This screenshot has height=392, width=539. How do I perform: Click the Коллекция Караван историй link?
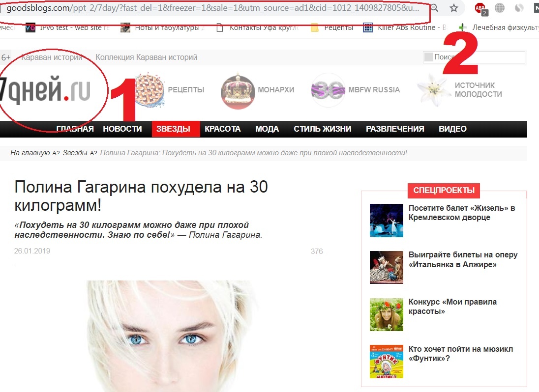(147, 57)
